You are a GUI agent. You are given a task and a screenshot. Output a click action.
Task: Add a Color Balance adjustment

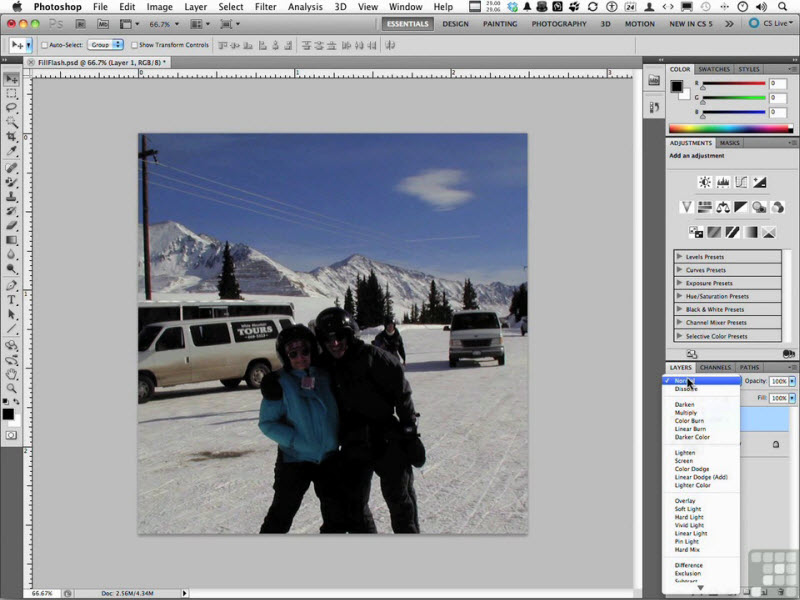723,207
